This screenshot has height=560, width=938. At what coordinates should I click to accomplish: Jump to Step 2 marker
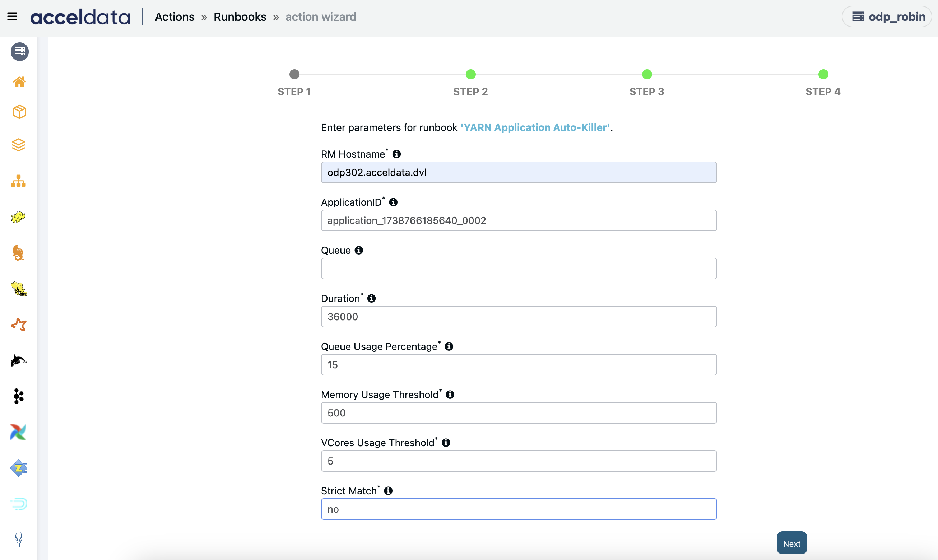coord(471,74)
